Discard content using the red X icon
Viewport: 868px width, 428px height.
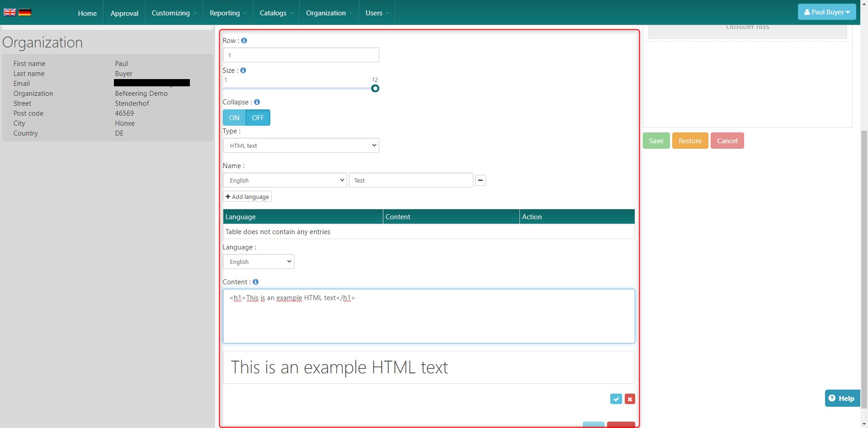point(630,399)
